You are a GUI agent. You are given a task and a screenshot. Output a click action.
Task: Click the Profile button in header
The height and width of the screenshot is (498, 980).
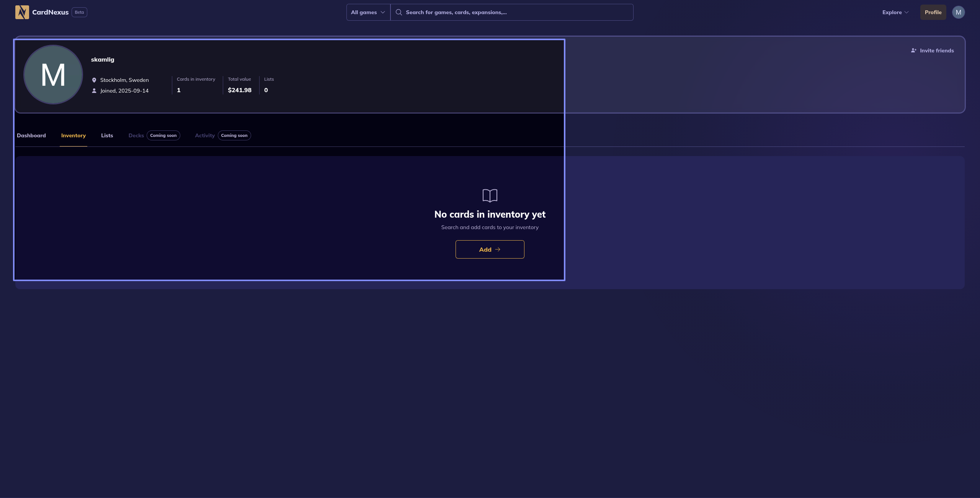[933, 12]
